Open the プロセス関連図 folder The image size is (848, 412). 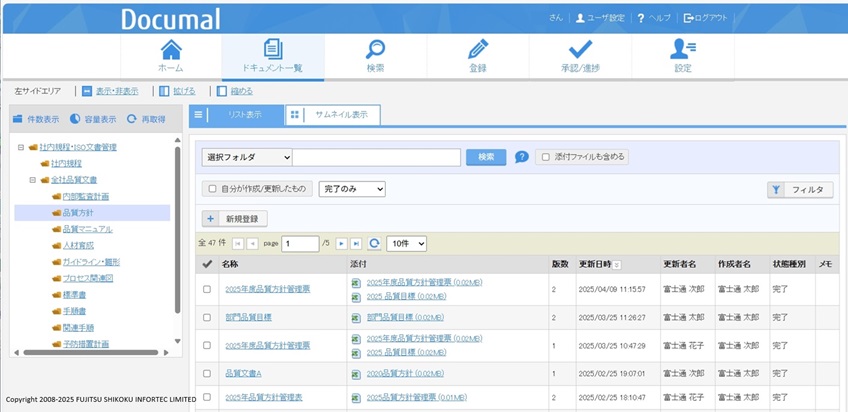coord(88,278)
